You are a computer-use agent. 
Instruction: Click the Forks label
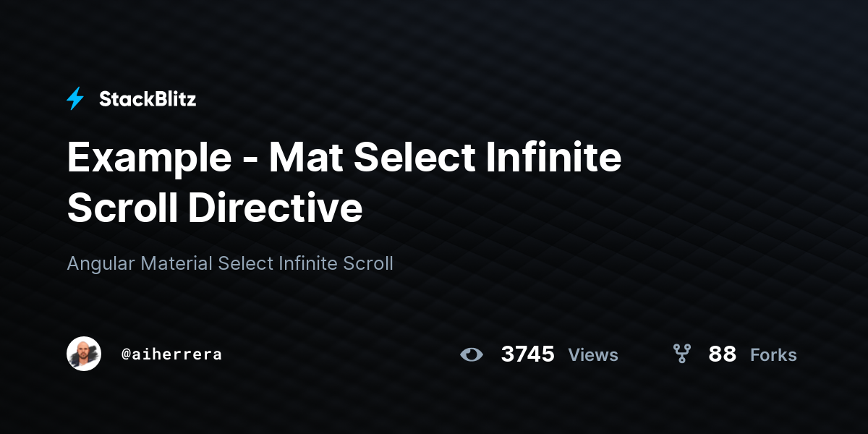pyautogui.click(x=773, y=355)
